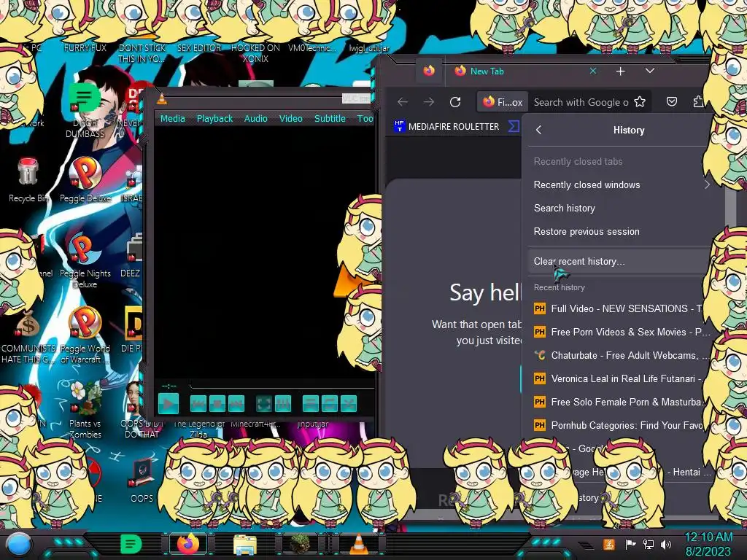Image resolution: width=747 pixels, height=560 pixels.
Task: Open the VLC Video menu
Action: click(x=290, y=119)
